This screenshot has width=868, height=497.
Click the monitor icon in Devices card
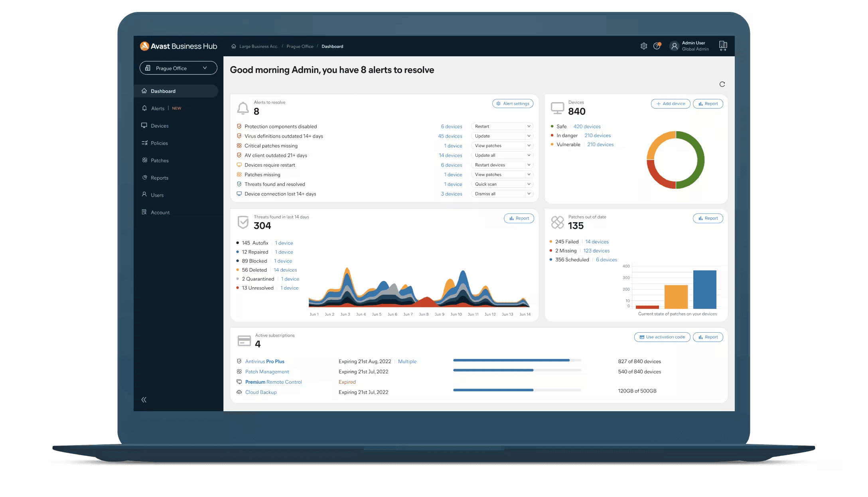(x=557, y=108)
